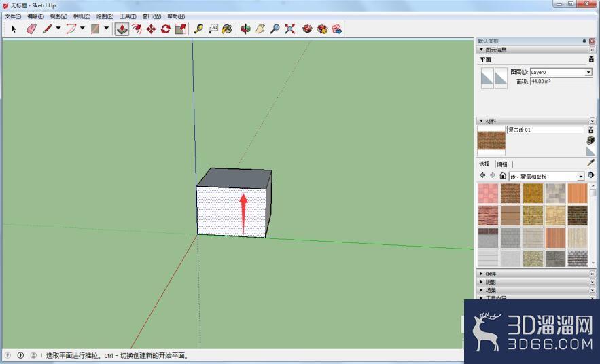This screenshot has height=364, width=600.
Task: Select the Text label tool
Action: 213,29
